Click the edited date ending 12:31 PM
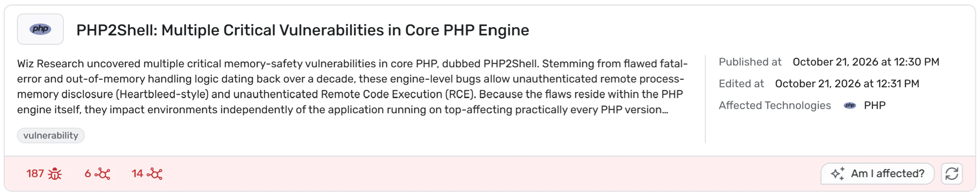The width and height of the screenshot is (980, 196). [847, 84]
